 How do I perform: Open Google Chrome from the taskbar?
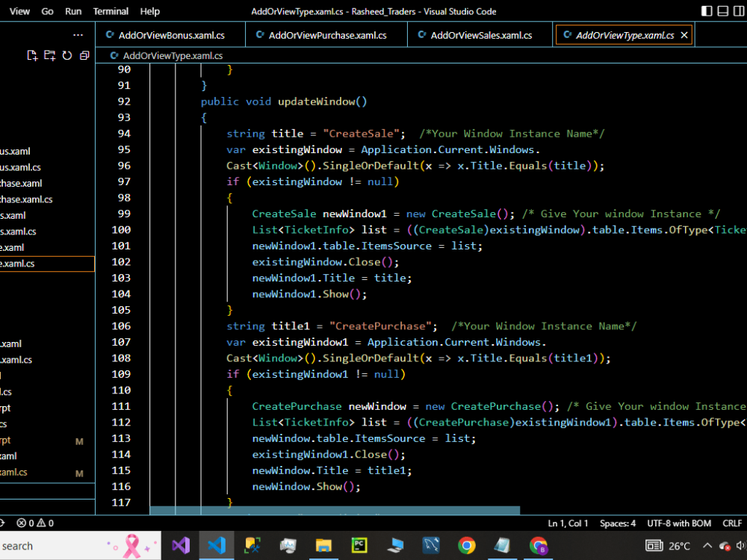pos(467,546)
